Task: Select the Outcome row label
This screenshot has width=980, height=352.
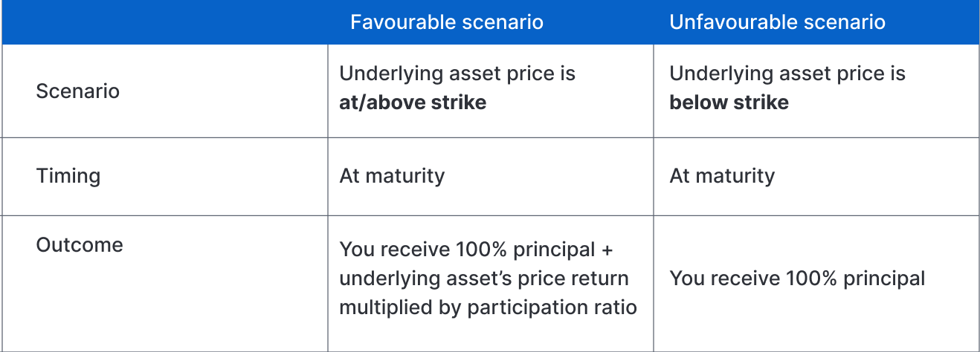Action: (x=80, y=245)
